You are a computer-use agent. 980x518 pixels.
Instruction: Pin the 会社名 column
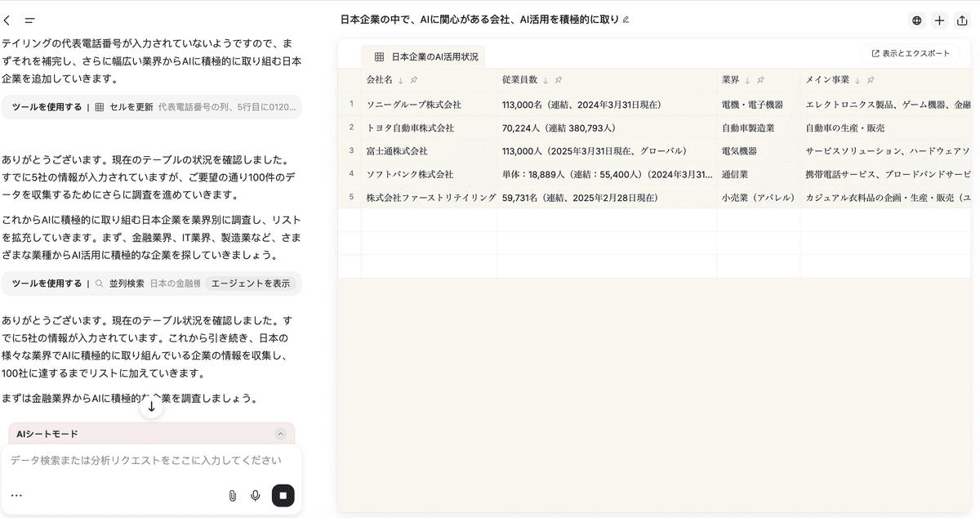pyautogui.click(x=414, y=80)
